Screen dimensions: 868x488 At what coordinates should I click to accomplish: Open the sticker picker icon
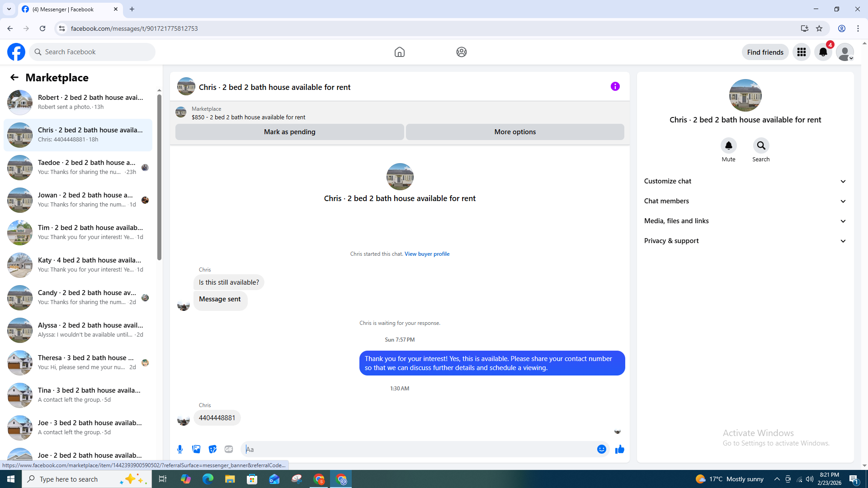(212, 449)
